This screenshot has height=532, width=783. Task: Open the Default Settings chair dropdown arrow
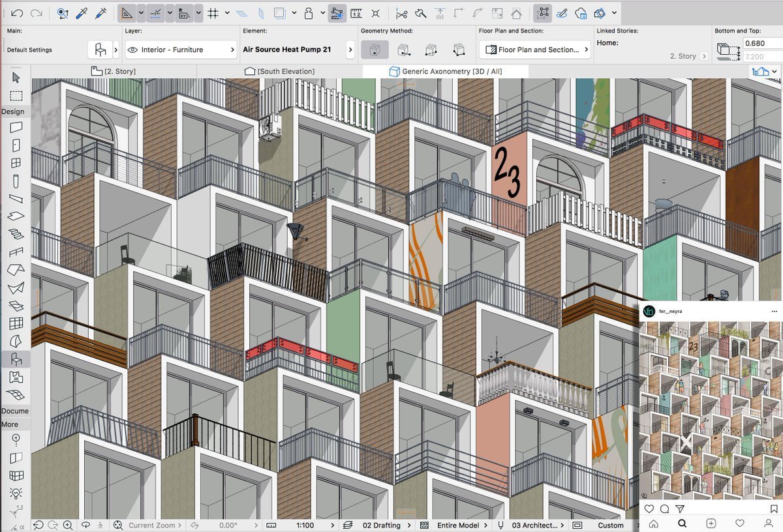116,50
